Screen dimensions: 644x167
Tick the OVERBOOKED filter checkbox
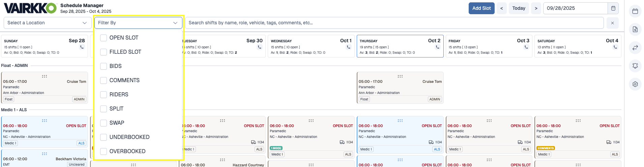point(104,151)
